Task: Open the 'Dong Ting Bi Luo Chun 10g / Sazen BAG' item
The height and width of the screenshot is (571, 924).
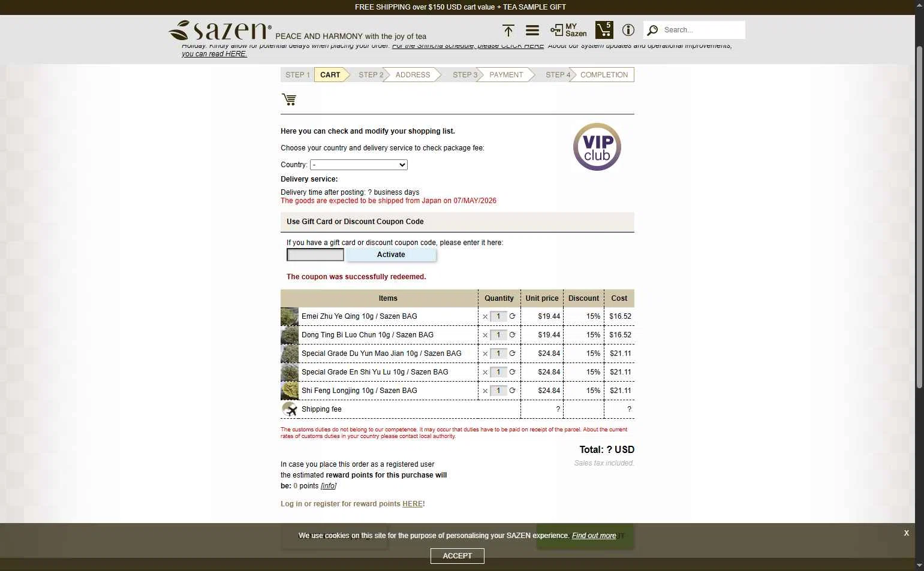Action: 368,335
